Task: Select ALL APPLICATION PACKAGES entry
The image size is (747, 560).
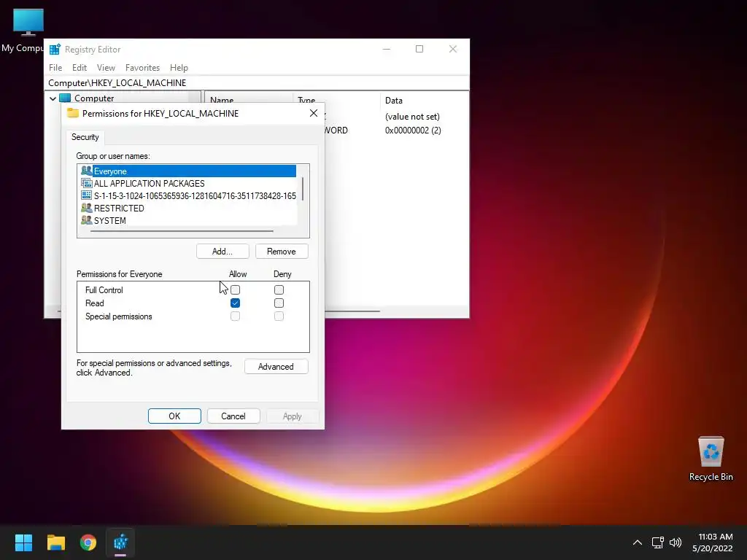Action: (x=188, y=183)
